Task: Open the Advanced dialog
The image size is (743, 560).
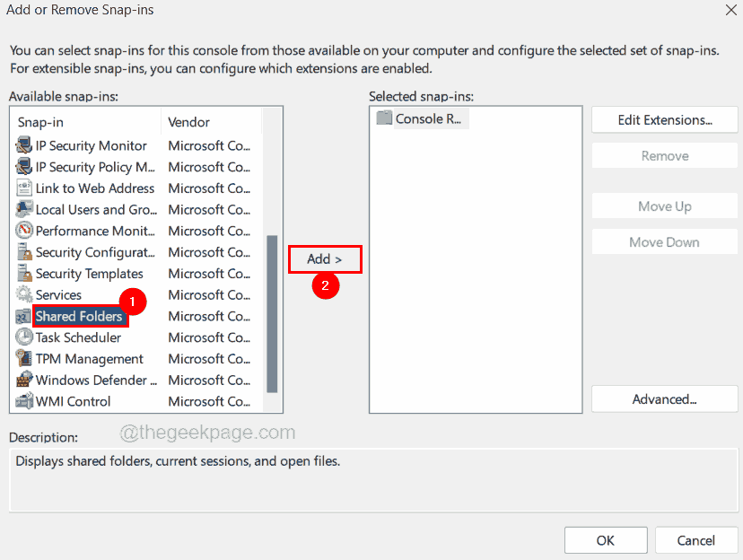Action: click(x=664, y=398)
